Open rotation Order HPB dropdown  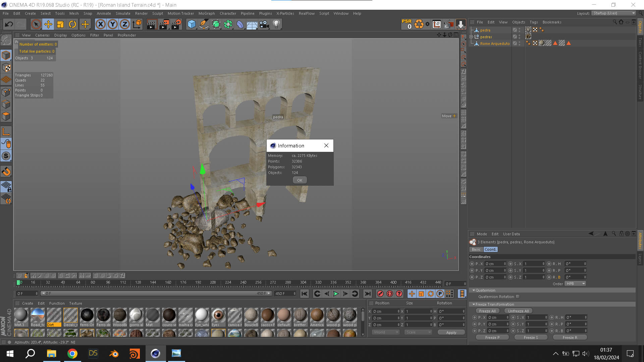click(x=575, y=284)
